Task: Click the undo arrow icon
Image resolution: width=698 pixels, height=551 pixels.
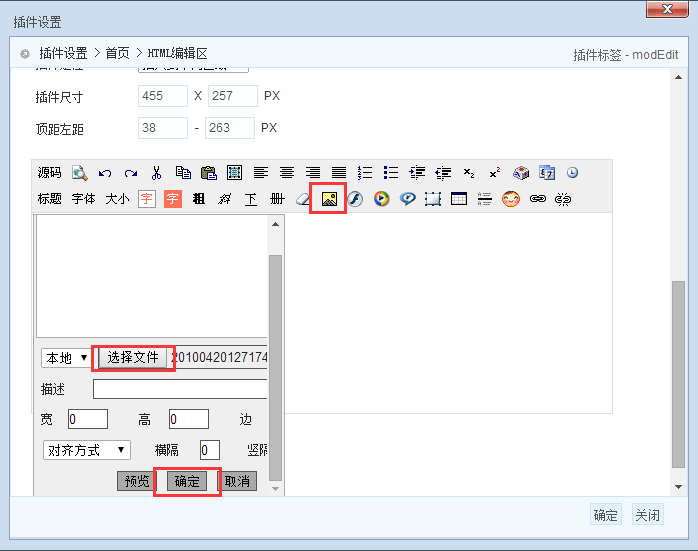Action: [105, 172]
